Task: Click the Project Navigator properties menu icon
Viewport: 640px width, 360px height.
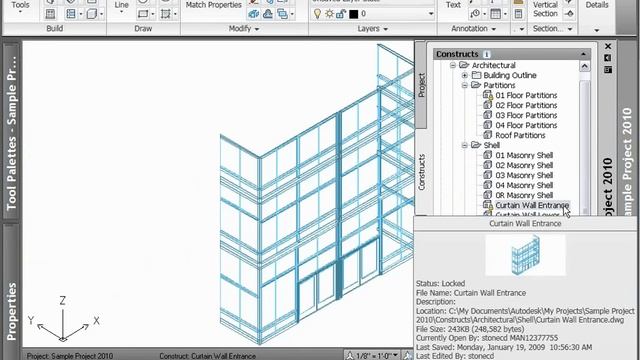Action: coord(608,70)
